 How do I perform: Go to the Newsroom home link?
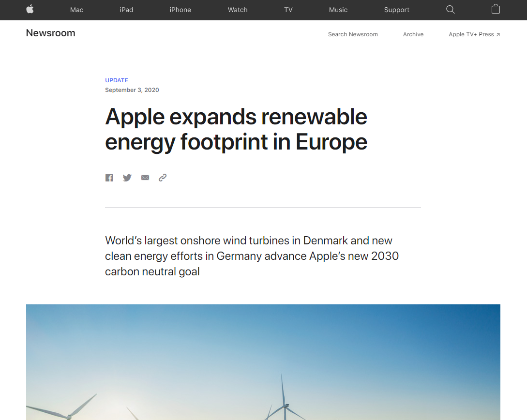coord(51,33)
